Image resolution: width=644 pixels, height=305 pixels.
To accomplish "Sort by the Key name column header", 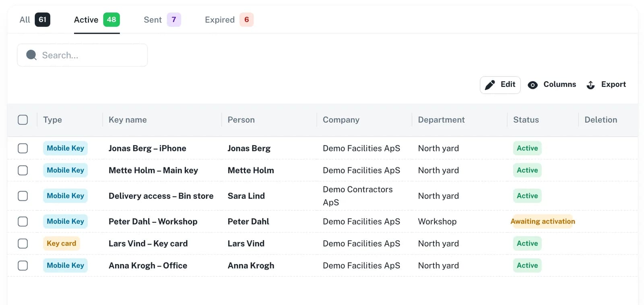I will point(128,120).
